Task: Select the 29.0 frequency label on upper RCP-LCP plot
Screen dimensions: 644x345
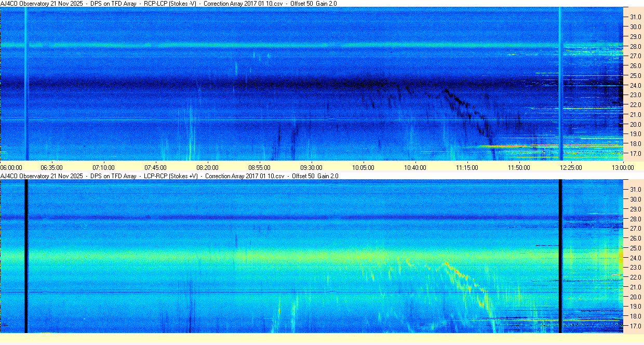Action: [x=636, y=36]
